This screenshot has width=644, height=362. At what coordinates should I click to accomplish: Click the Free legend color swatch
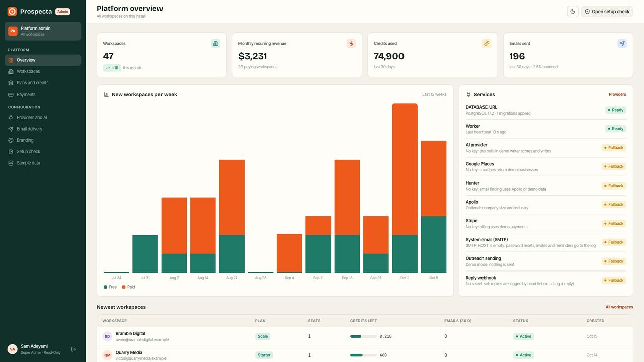point(105,287)
